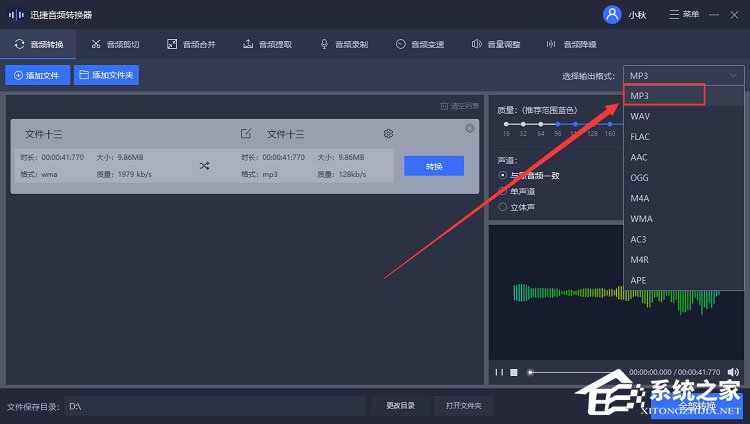Image resolution: width=750 pixels, height=424 pixels.
Task: Click the user avatar icon for 小秋
Action: tap(612, 15)
